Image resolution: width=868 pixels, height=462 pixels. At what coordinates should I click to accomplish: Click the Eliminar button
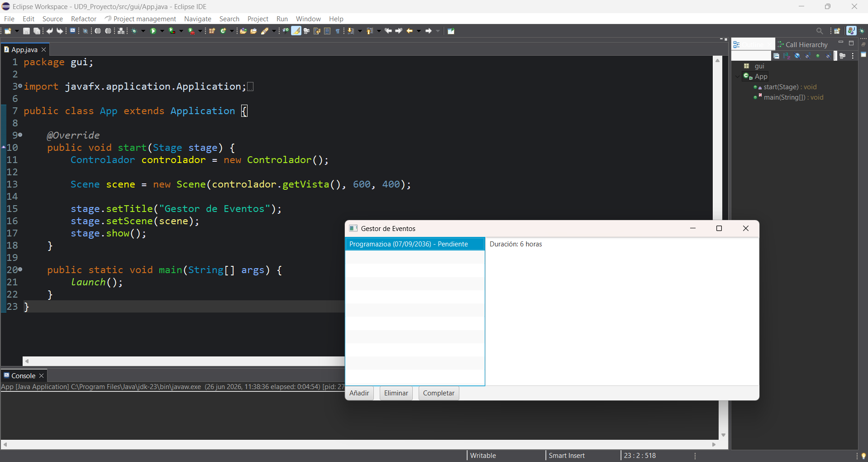[x=396, y=393]
